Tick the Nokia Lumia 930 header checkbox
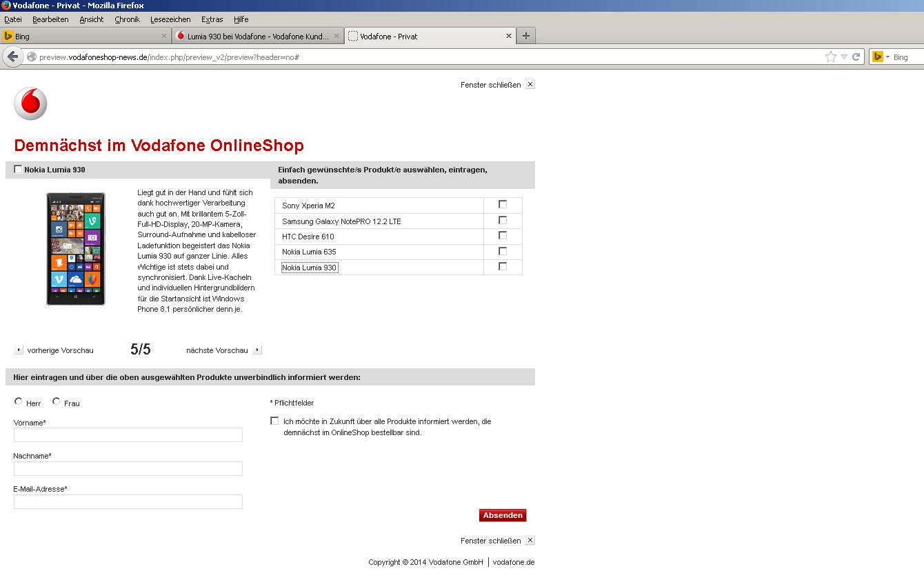 [x=18, y=169]
